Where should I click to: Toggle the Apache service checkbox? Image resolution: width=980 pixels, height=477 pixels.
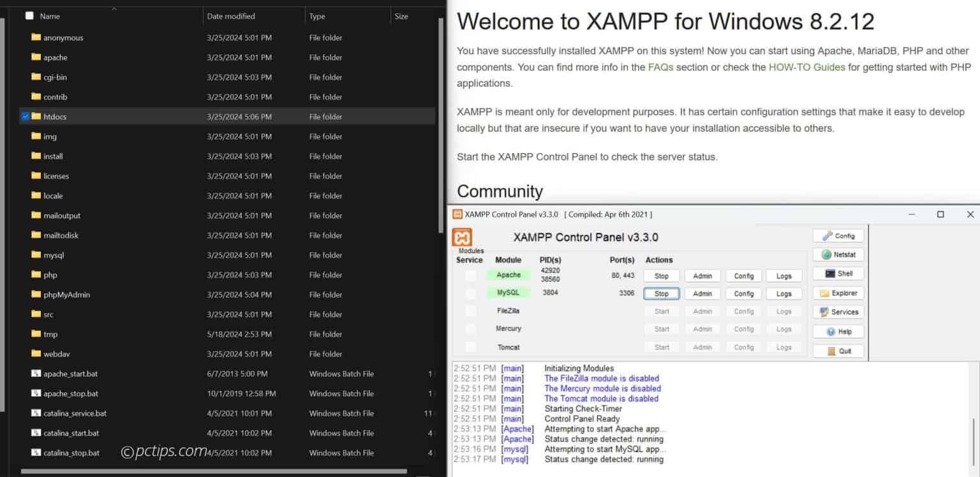coord(471,275)
